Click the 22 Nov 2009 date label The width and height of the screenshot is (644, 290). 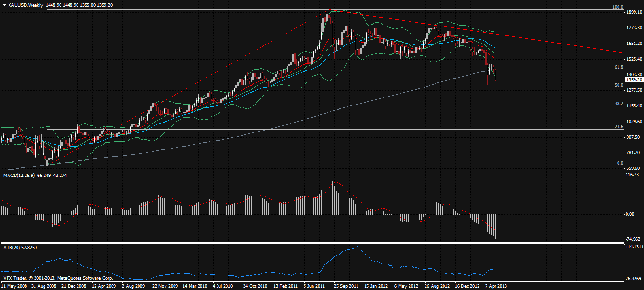165,286
